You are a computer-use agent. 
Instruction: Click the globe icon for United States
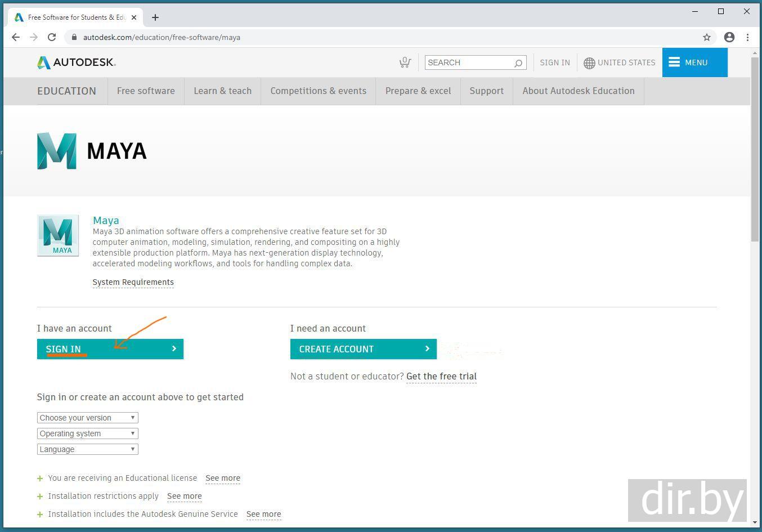tap(589, 63)
